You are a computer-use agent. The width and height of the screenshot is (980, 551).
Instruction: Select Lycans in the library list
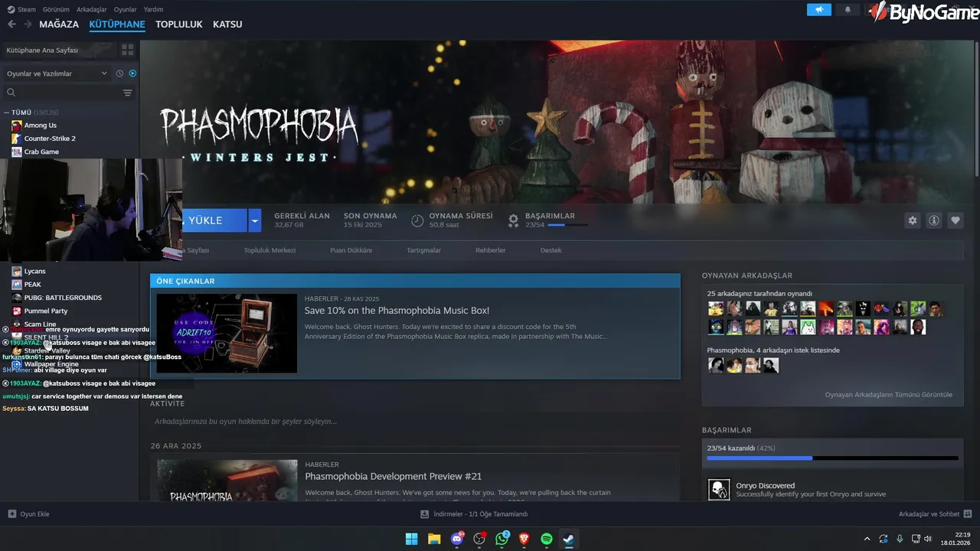tap(34, 271)
